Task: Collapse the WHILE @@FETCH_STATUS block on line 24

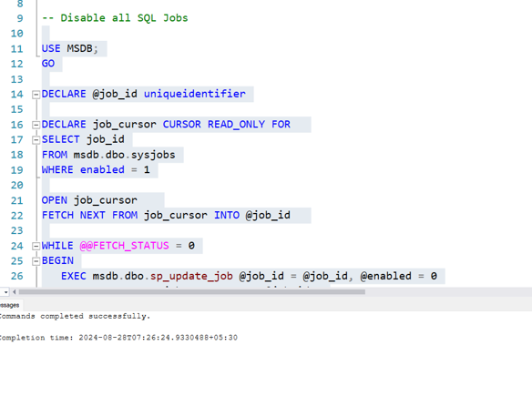Action: tap(36, 246)
